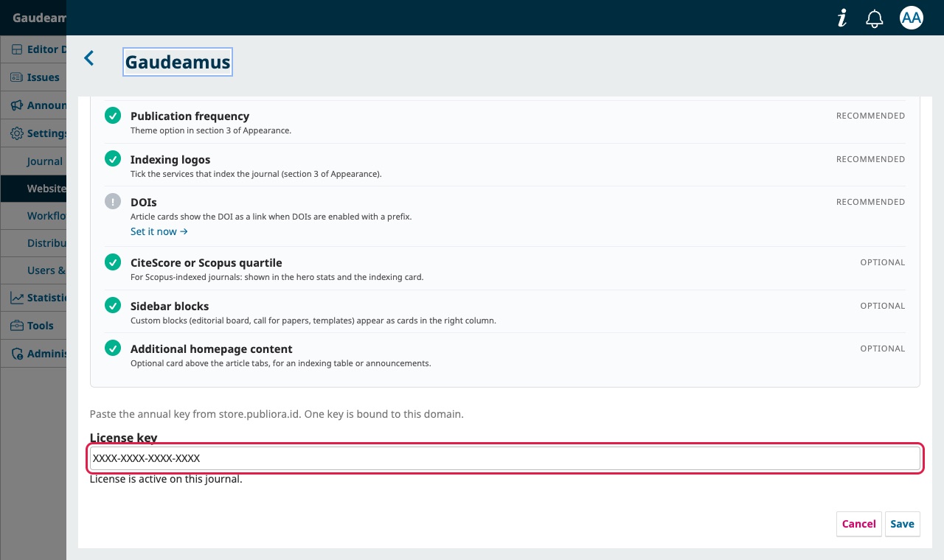
Task: Open the Workflow settings item
Action: [x=33, y=216]
